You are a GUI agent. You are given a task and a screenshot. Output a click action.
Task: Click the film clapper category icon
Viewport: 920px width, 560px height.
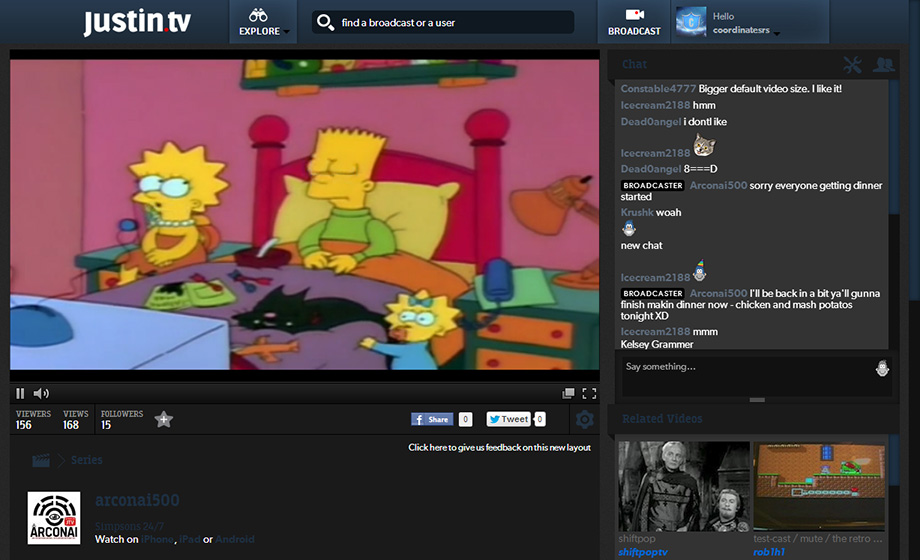[x=41, y=460]
